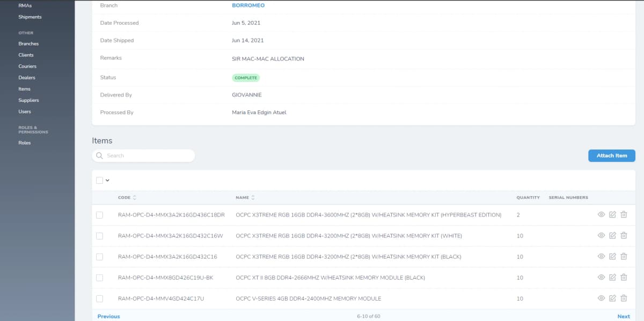
Task: Open the edit form for the XT II module
Action: point(612,277)
